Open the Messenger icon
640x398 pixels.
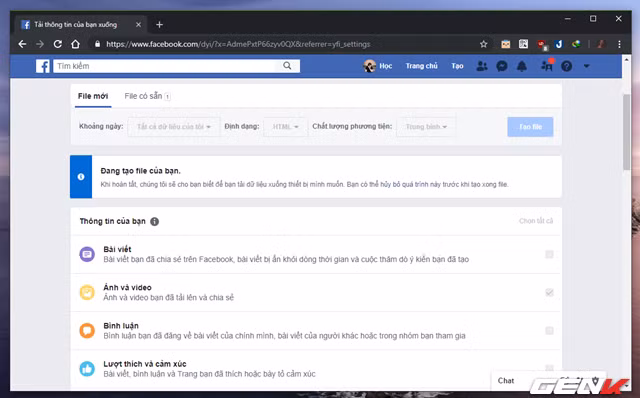[x=502, y=66]
